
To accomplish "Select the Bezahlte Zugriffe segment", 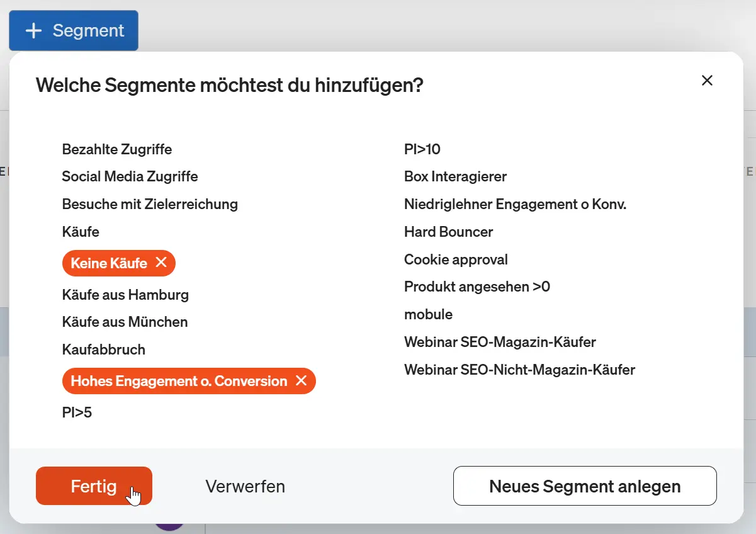I will click(116, 149).
